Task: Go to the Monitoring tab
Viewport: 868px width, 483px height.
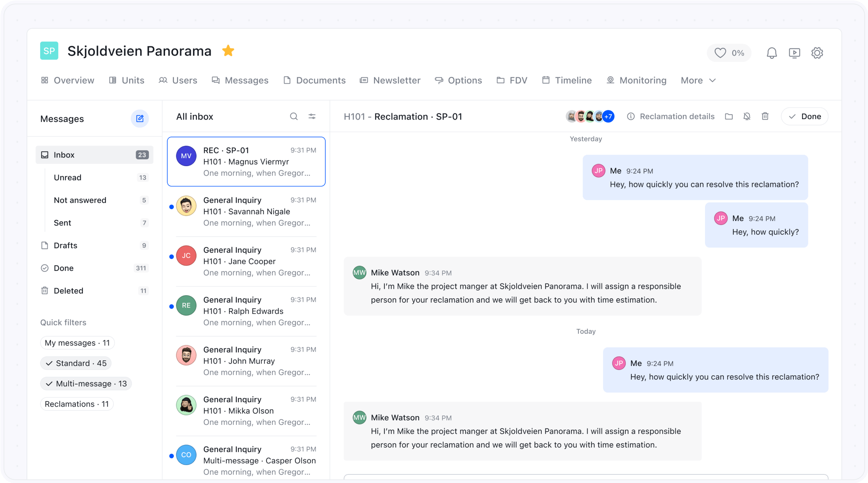Action: click(x=636, y=80)
